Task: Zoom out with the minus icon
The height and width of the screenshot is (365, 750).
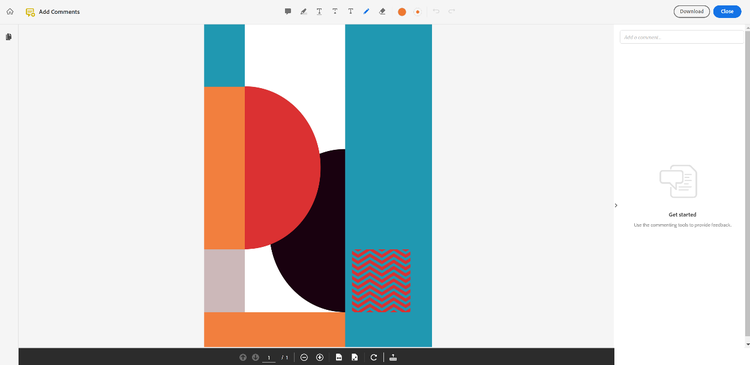Action: pos(304,357)
